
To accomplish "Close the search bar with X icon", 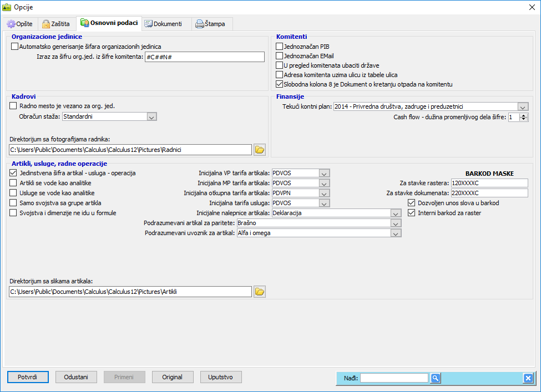I will 528,378.
